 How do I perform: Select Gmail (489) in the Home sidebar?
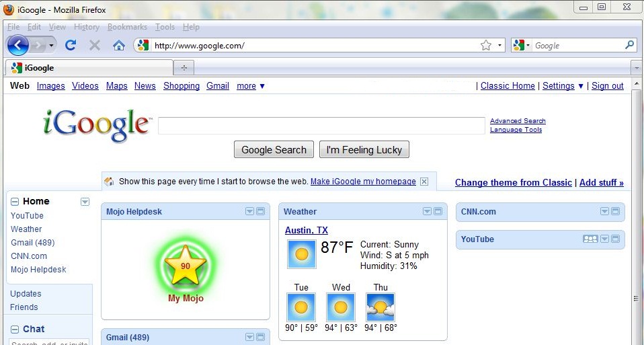[33, 242]
